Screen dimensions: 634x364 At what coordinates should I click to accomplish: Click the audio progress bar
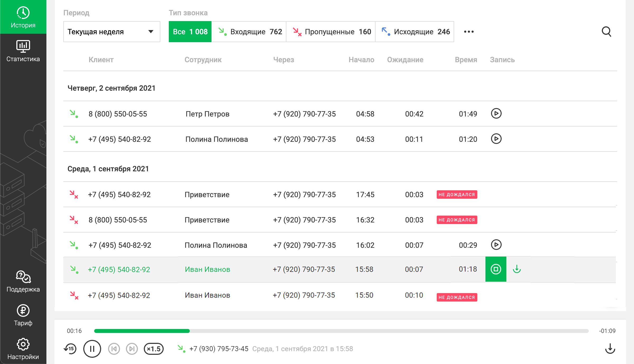tap(341, 331)
